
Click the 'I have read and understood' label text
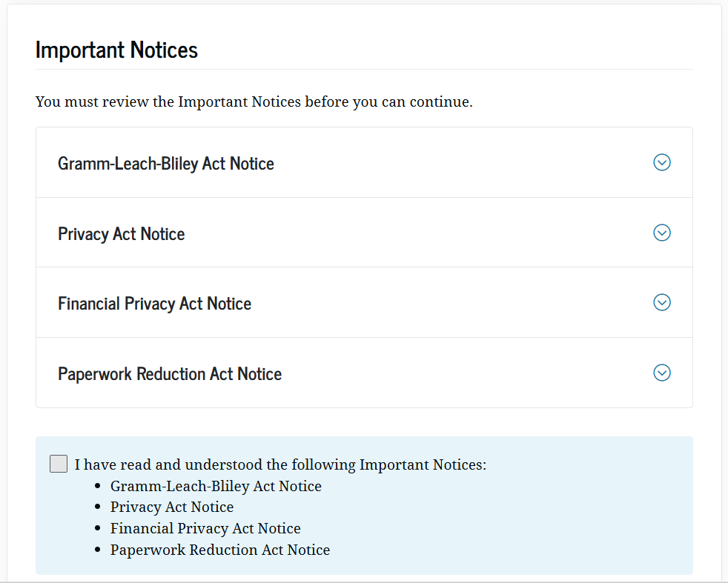[x=280, y=465]
